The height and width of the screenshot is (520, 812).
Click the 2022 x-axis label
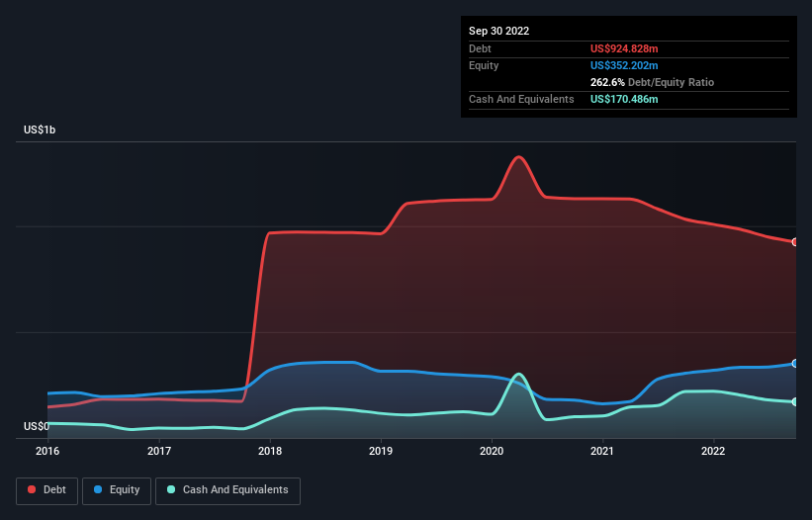coord(713,451)
